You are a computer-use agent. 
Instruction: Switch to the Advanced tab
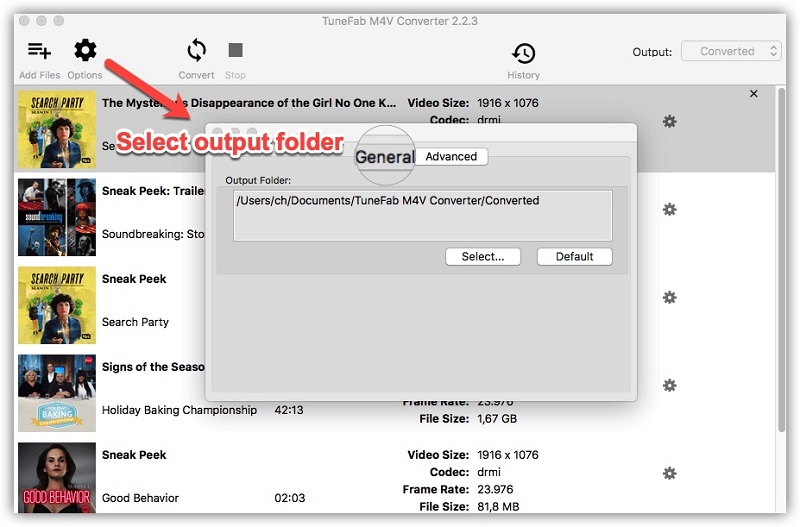(x=451, y=156)
